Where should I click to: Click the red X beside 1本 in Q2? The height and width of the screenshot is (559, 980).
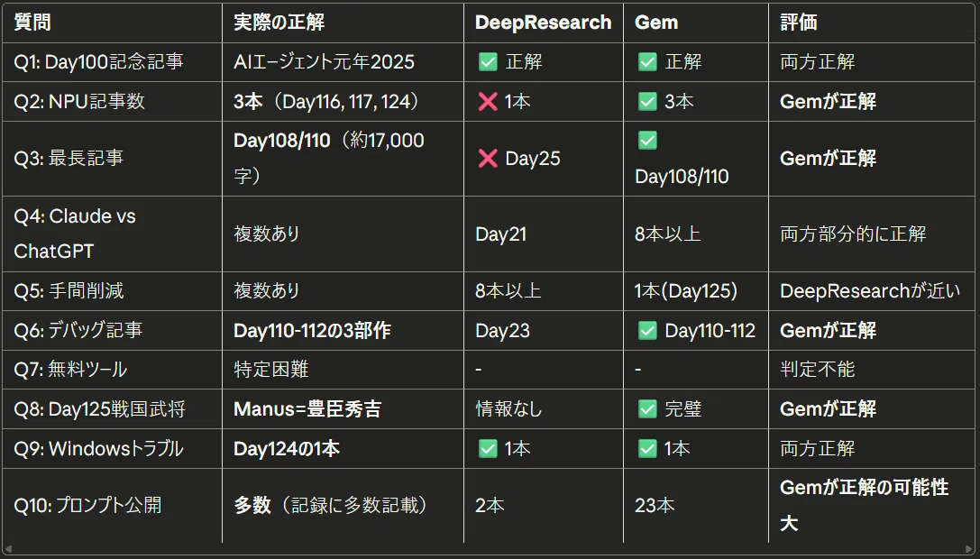coord(488,101)
